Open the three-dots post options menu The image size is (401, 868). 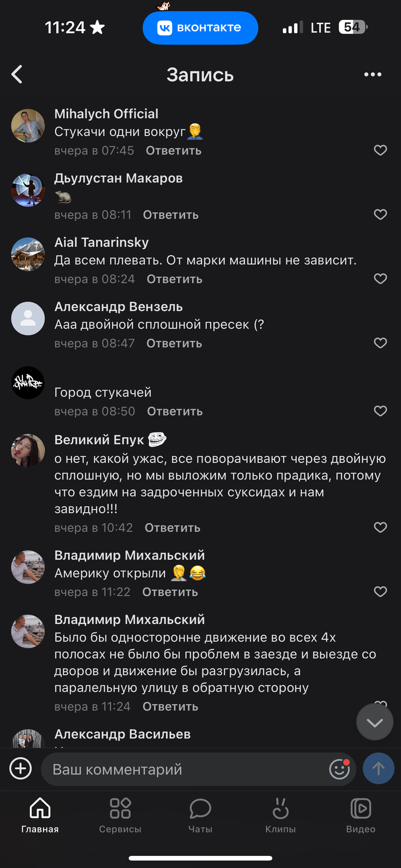coord(372,74)
